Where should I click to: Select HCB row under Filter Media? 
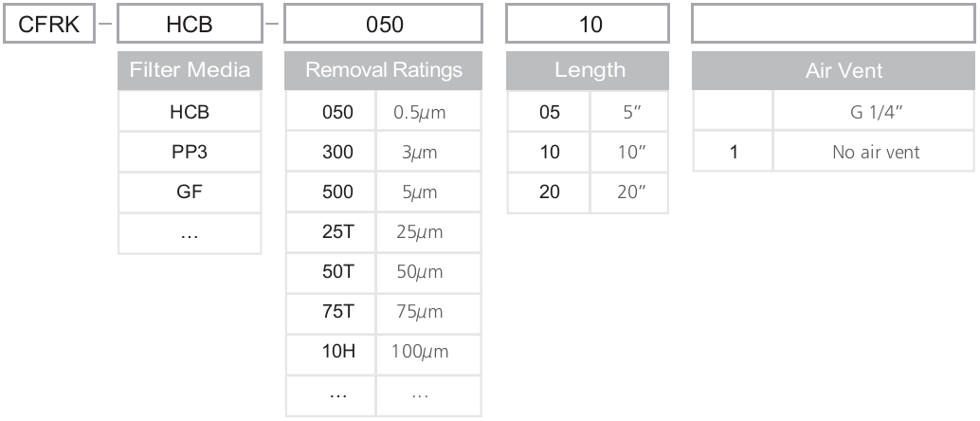click(x=190, y=113)
